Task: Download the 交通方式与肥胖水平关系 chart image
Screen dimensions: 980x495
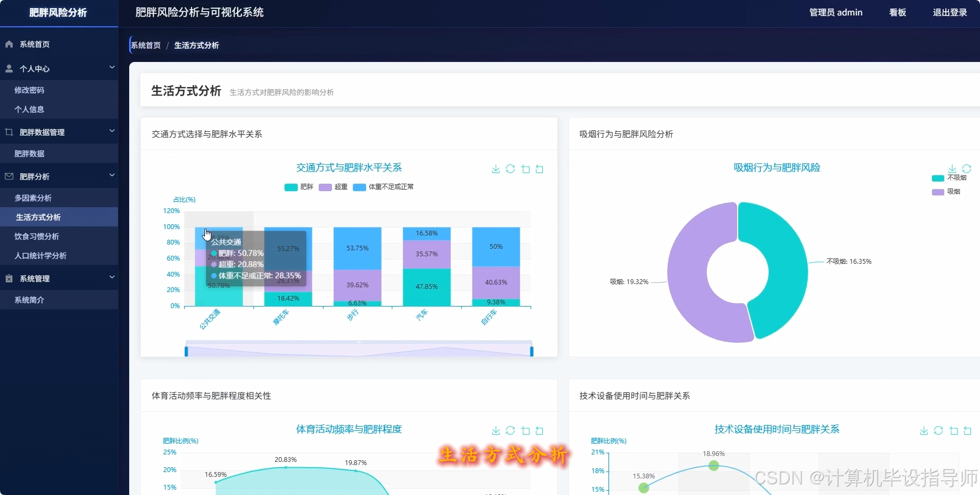Action: (496, 169)
